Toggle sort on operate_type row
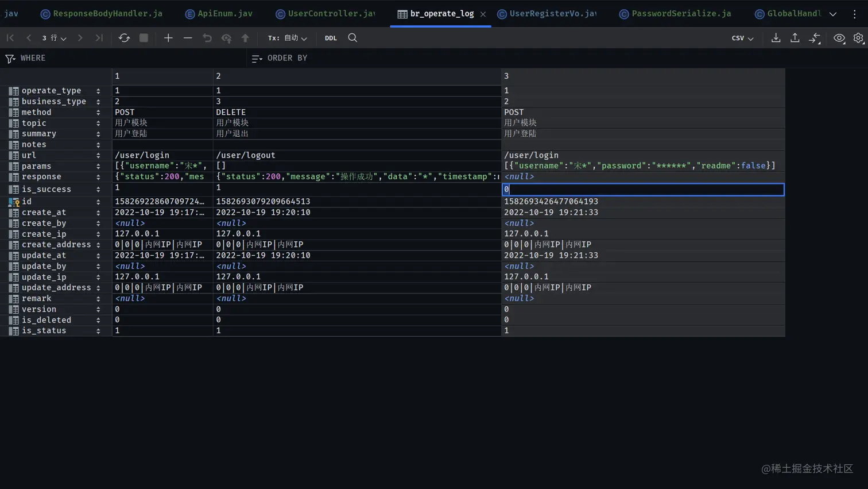 click(x=98, y=91)
